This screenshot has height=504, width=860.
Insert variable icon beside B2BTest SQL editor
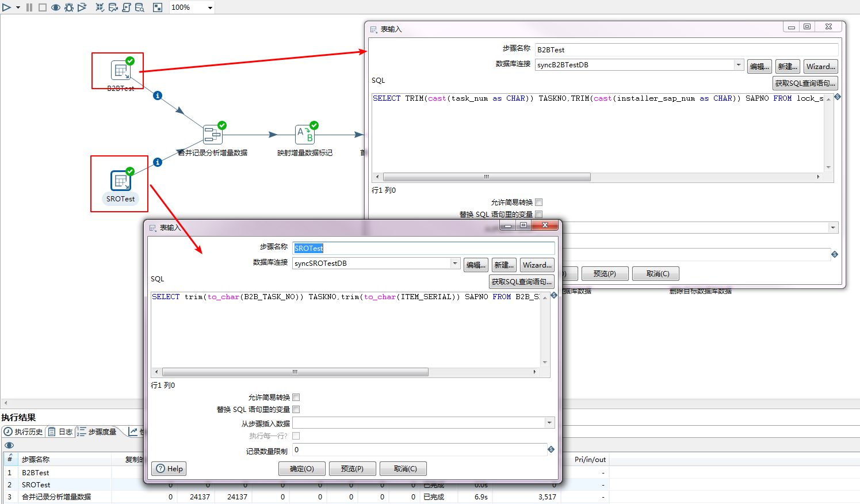(x=838, y=97)
